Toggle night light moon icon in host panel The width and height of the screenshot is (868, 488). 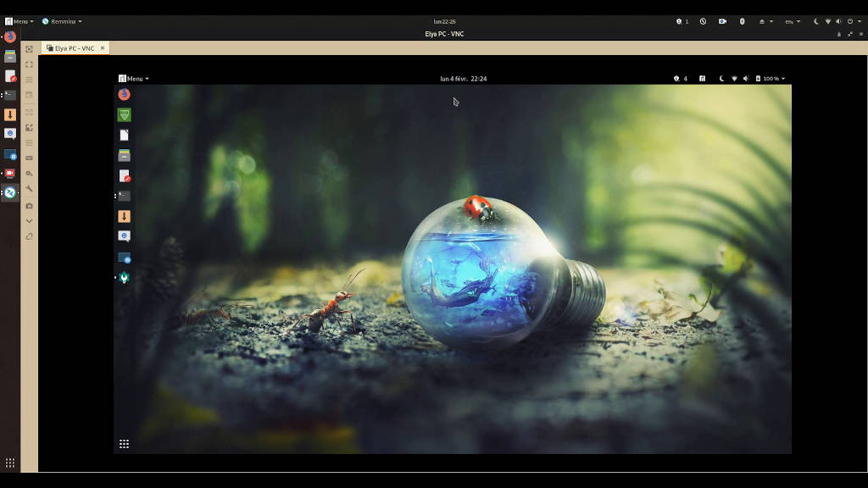pyautogui.click(x=816, y=21)
